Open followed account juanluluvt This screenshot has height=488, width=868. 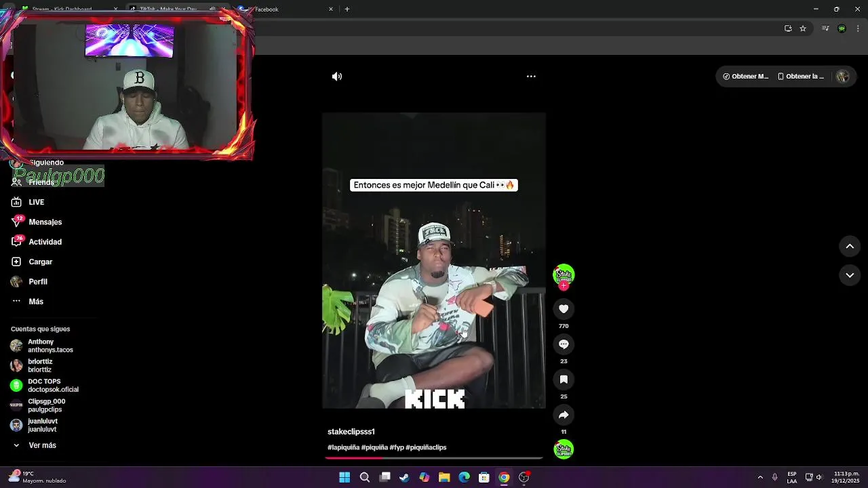(42, 425)
